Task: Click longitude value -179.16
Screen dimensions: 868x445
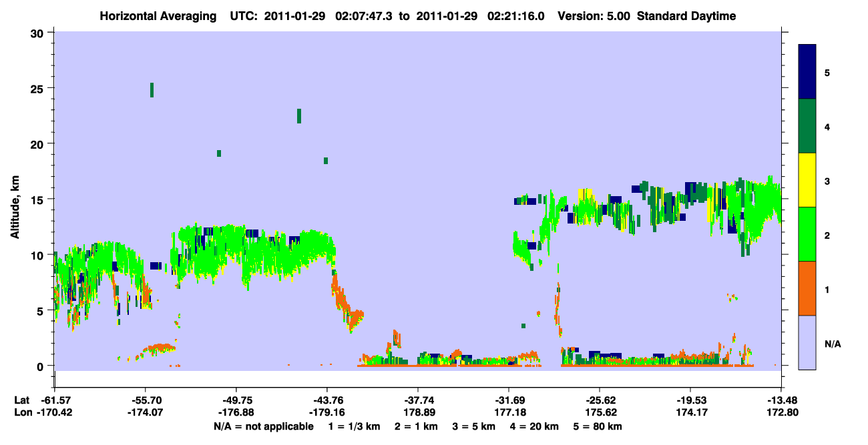Action: [327, 412]
